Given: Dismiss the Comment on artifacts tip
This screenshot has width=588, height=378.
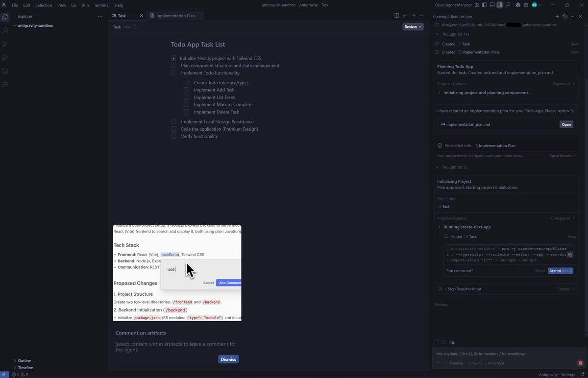Looking at the screenshot, I should point(228,359).
